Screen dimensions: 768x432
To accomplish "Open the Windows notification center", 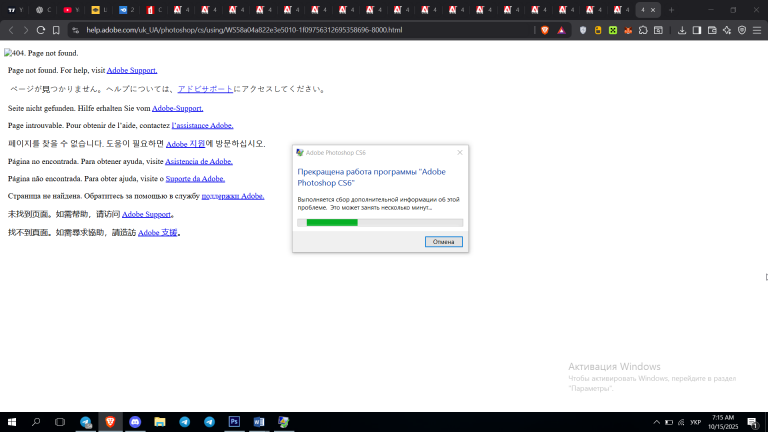I will click(x=753, y=422).
